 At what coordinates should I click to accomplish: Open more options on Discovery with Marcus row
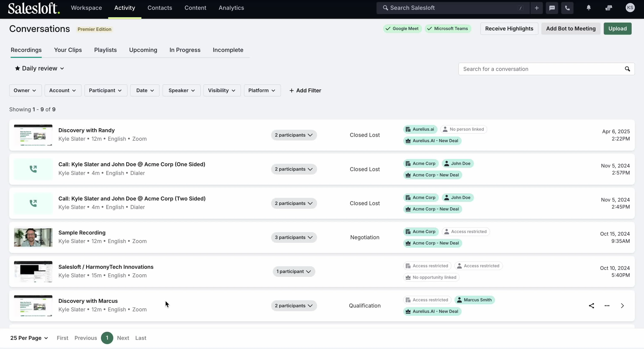click(x=607, y=306)
